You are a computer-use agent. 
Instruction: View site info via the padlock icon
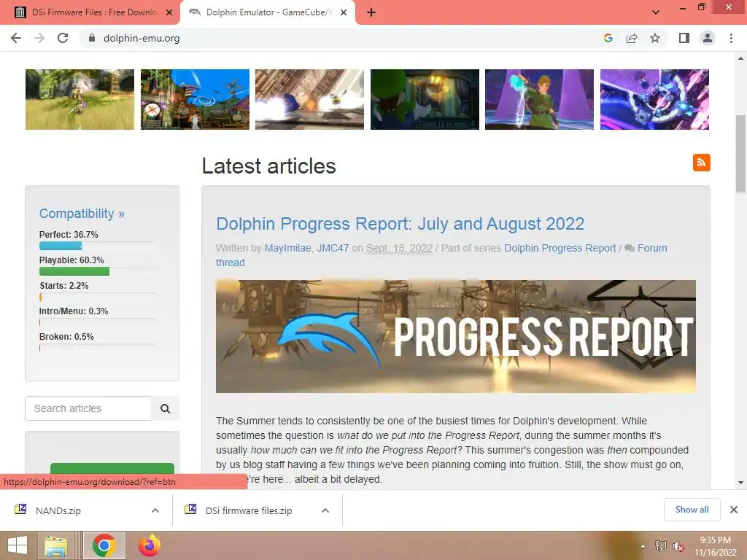(92, 38)
